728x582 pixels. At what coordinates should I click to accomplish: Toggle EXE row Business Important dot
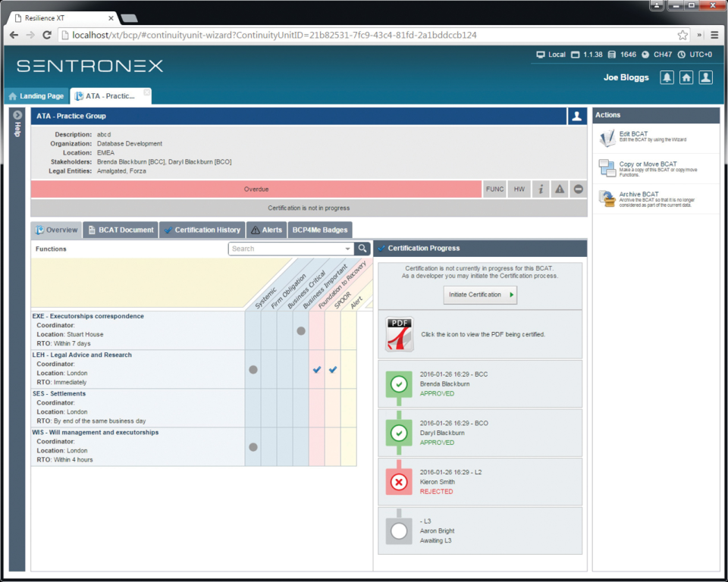(301, 331)
